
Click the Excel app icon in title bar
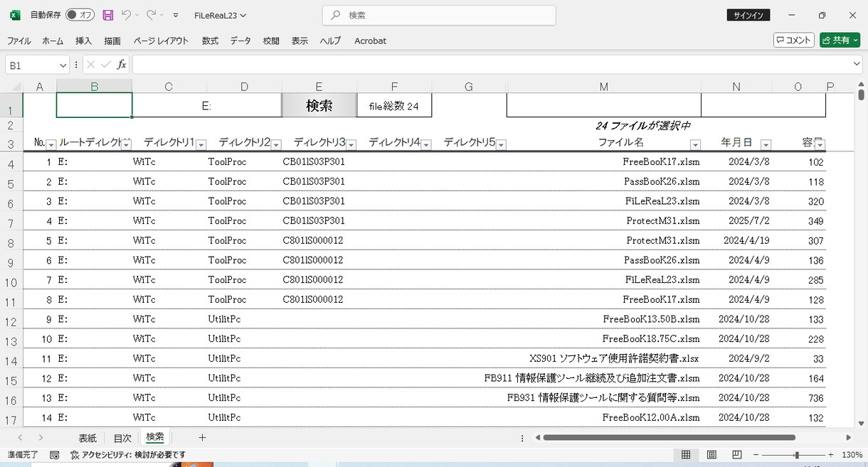15,15
